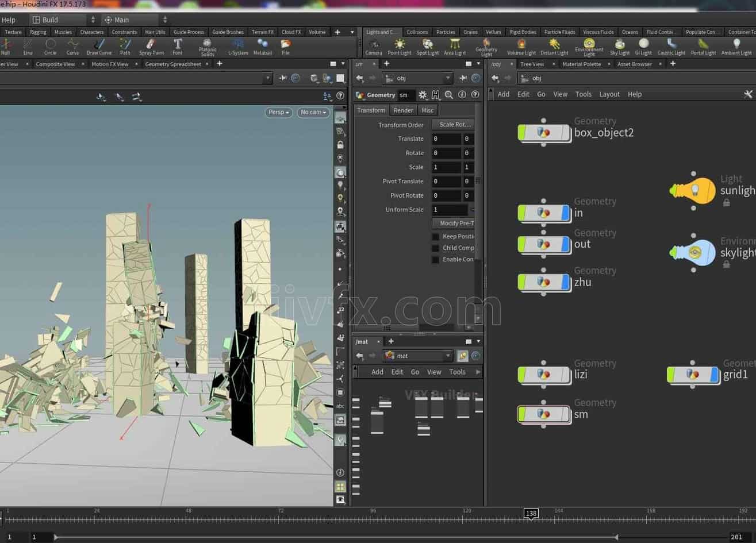This screenshot has height=543, width=756.
Task: Add a Point Light
Action: pyautogui.click(x=400, y=47)
